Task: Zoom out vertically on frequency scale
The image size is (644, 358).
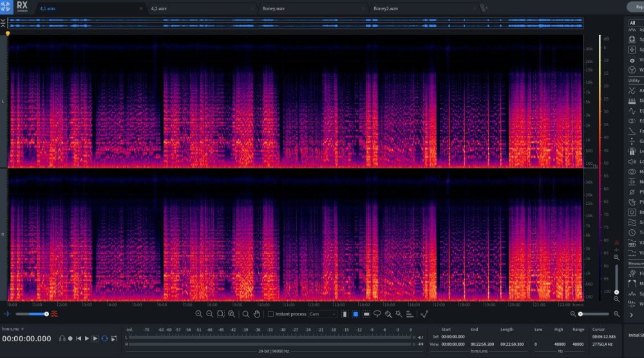Action: click(616, 299)
